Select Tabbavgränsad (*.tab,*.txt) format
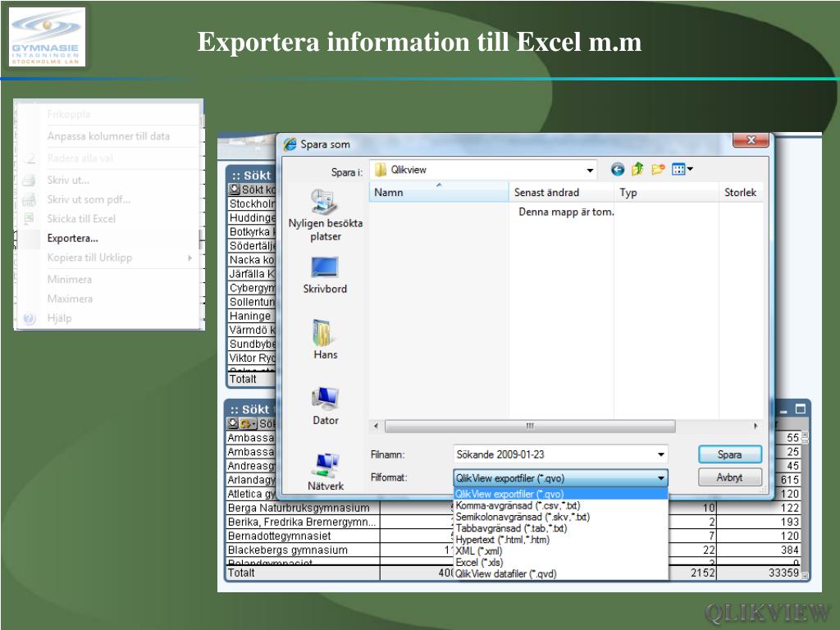This screenshot has width=840, height=630. tap(560, 528)
